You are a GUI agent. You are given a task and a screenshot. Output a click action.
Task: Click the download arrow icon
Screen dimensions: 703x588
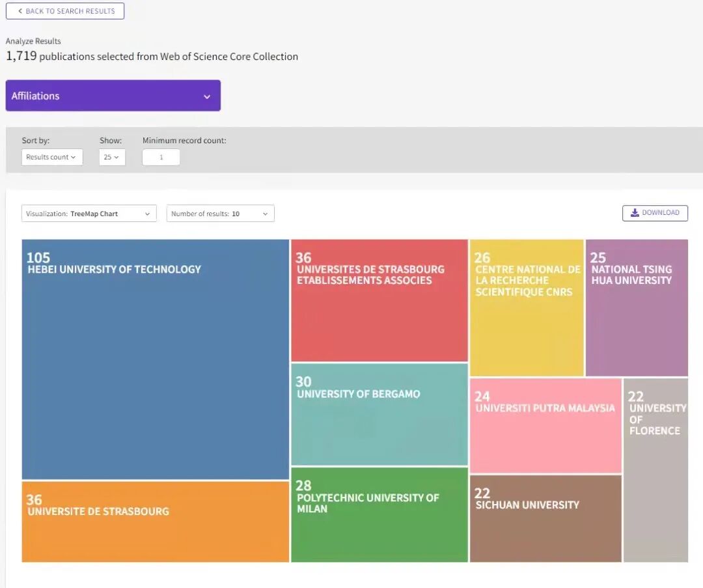pyautogui.click(x=635, y=212)
